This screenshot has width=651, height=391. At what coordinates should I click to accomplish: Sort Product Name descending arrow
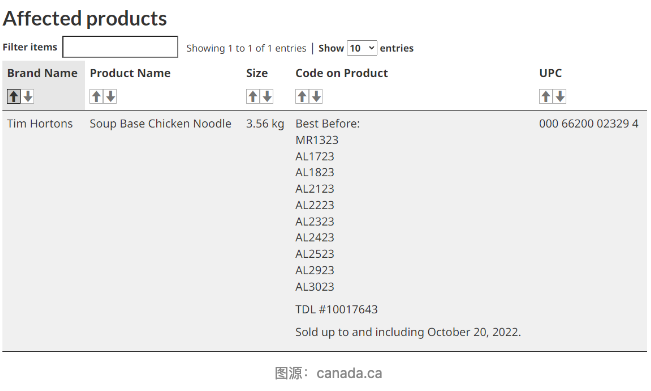pyautogui.click(x=110, y=96)
